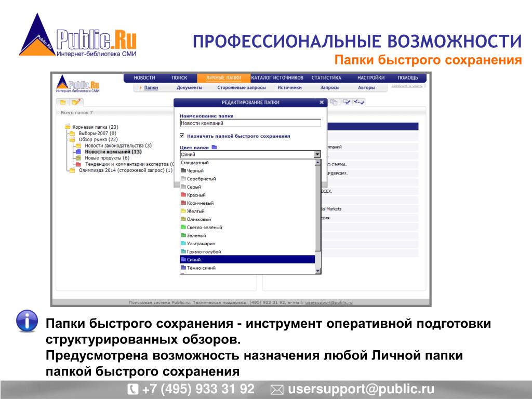Switch to Запросы submenu tab
Image resolution: width=532 pixels, height=399 pixels.
(330, 87)
